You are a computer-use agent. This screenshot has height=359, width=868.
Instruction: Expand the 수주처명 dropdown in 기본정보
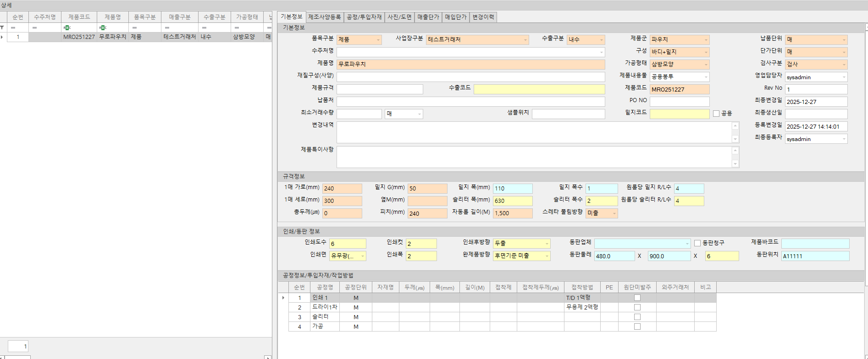click(602, 52)
